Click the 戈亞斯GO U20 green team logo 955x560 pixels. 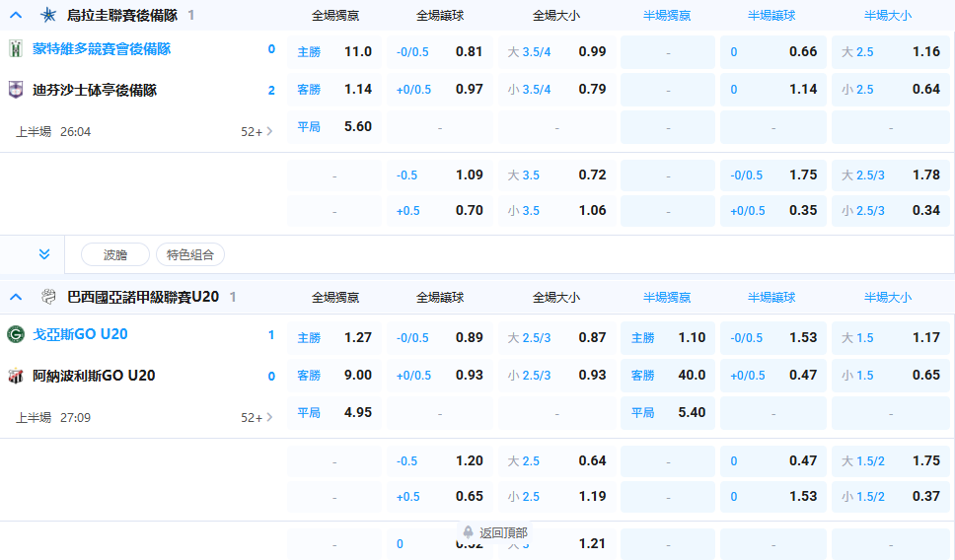point(16,334)
